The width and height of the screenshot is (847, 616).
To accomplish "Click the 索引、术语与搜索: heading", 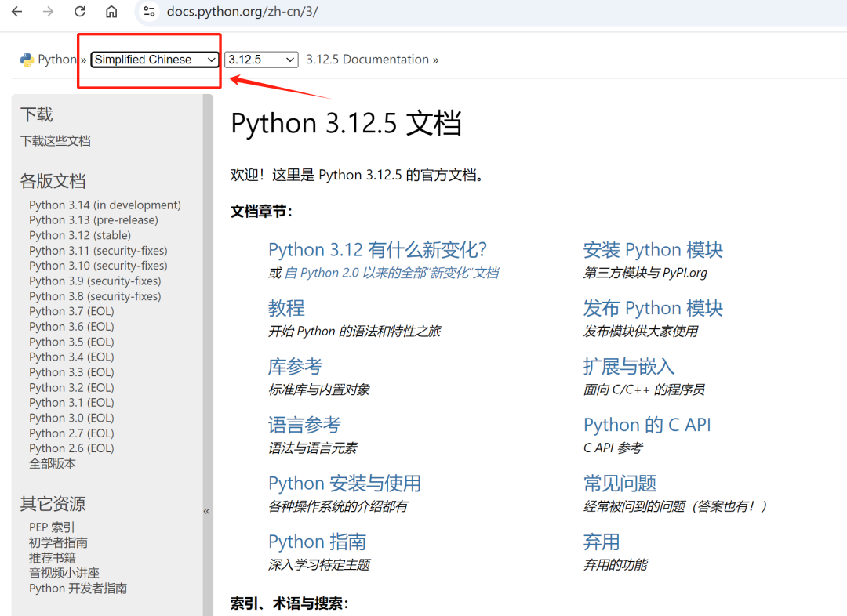I will click(289, 603).
